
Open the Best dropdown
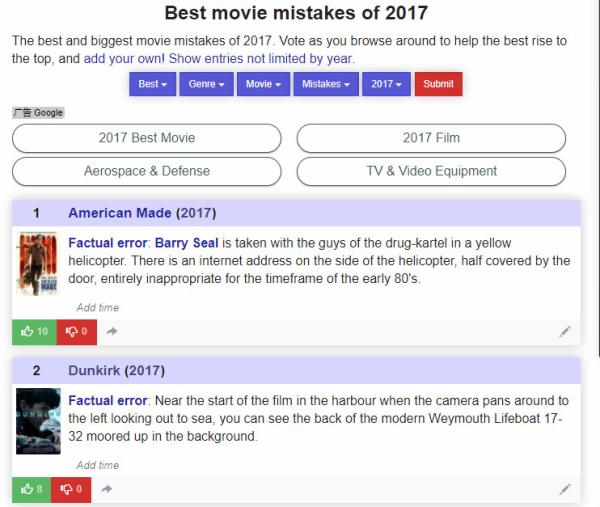[153, 84]
